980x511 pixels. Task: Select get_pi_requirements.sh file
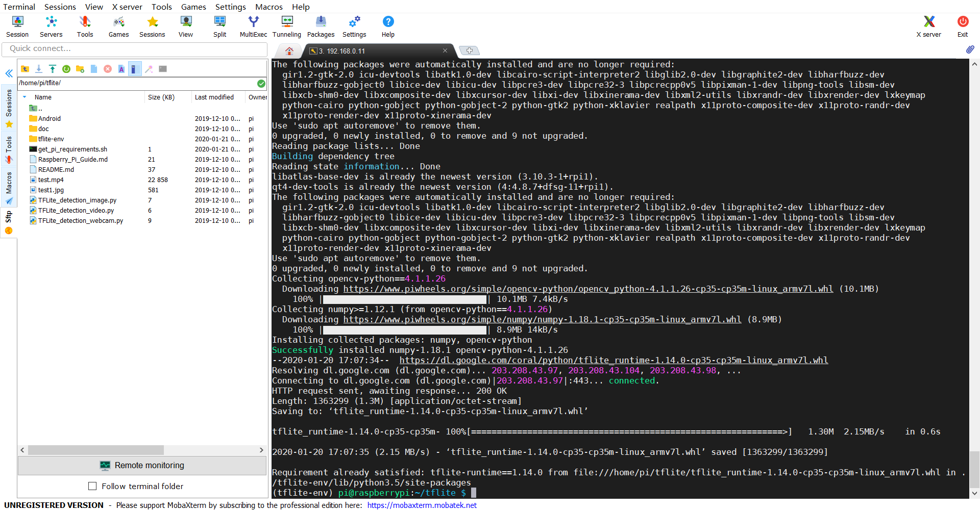point(72,149)
